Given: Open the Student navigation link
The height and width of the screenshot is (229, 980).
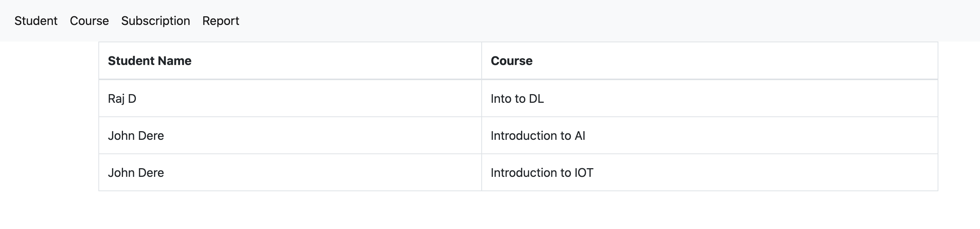Looking at the screenshot, I should pyautogui.click(x=36, y=20).
